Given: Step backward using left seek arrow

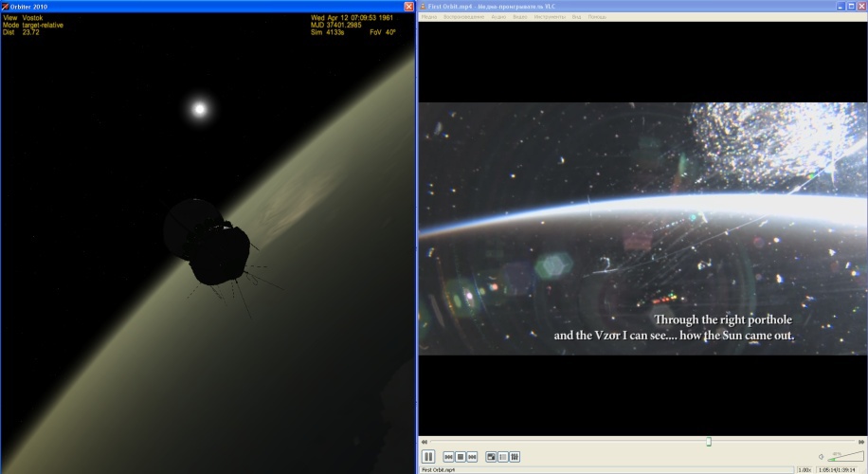Looking at the screenshot, I should (x=424, y=442).
